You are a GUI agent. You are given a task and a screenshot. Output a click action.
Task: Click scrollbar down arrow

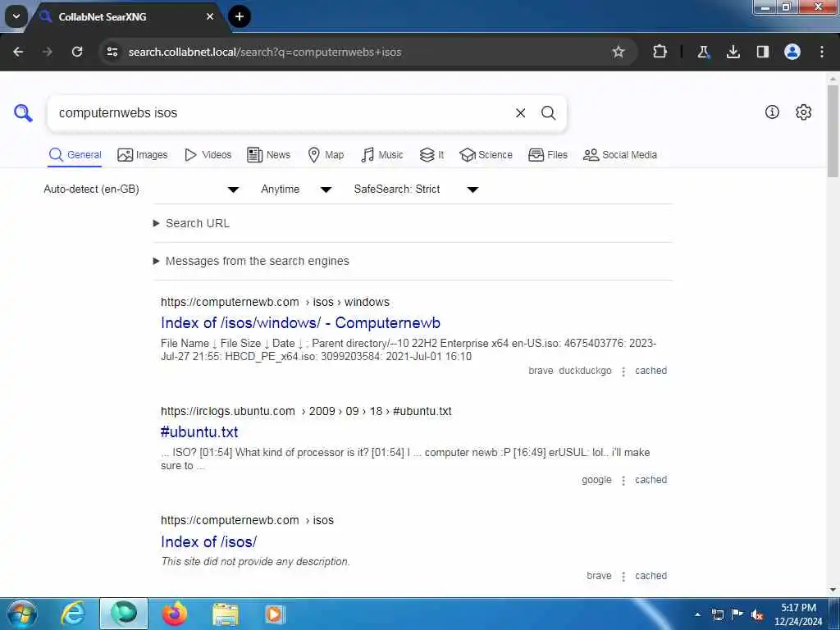(x=833, y=591)
